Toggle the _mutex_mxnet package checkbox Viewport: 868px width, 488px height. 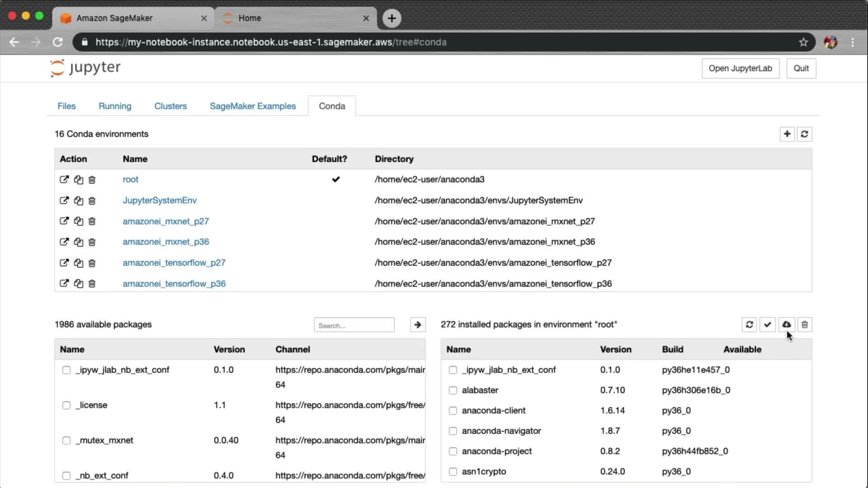[66, 441]
